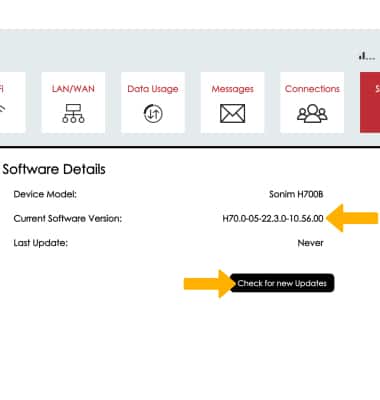The image size is (380, 400).
Task: Click Check for new Updates button
Action: tap(282, 283)
